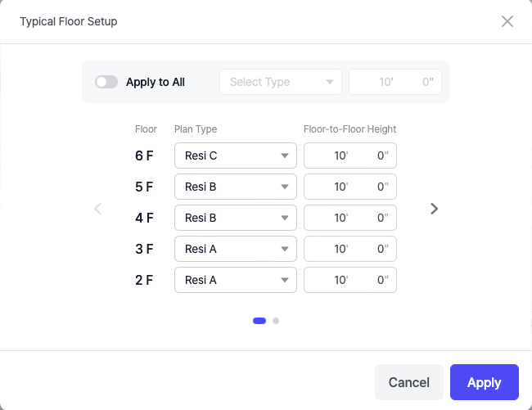The image size is (532, 410).
Task: Open 6 F plan type dropdown
Action: tap(236, 155)
